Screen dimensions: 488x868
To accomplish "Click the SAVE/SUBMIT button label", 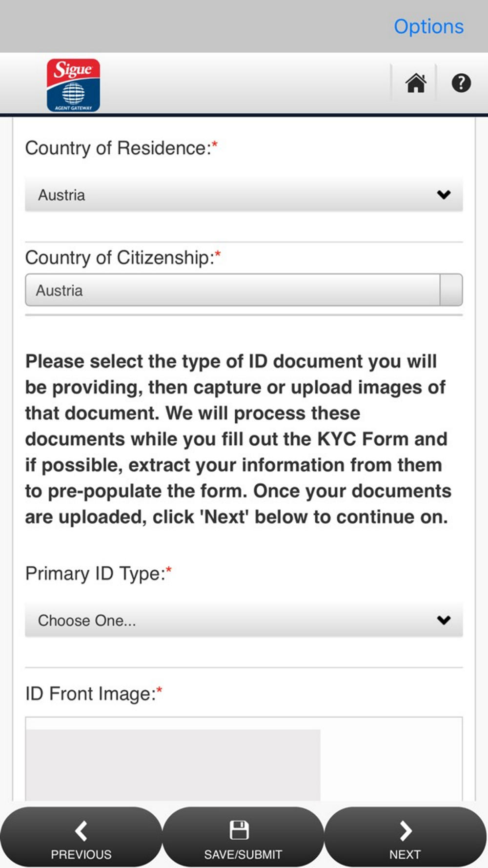I will [x=243, y=854].
